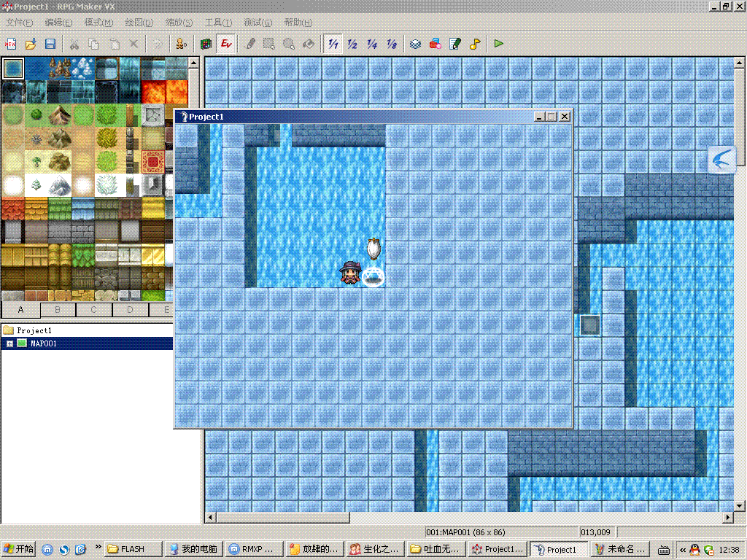Switch to 我的电脑 taskbar window
747x560 pixels.
pos(194,549)
